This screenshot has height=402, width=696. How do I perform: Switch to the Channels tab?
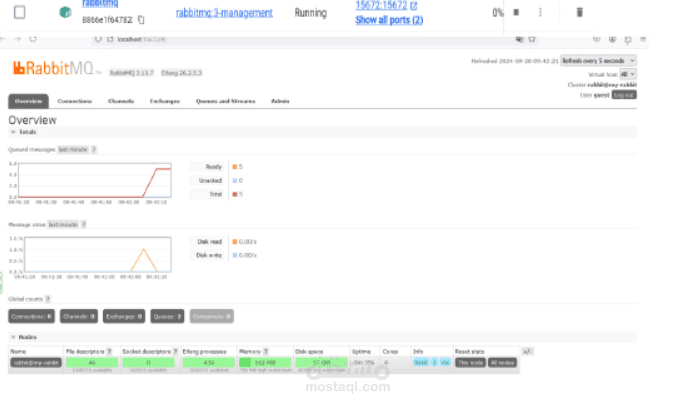[x=121, y=101]
